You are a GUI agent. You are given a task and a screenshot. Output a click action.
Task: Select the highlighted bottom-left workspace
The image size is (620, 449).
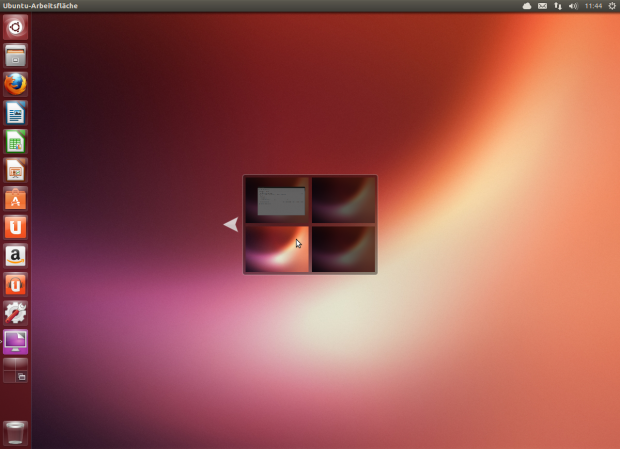point(277,249)
